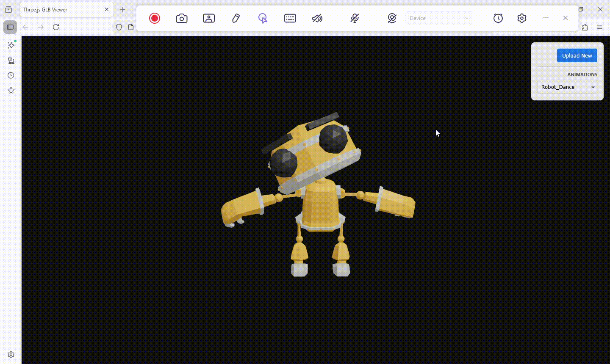
Task: Toggle the keystroke display keyboard icon
Action: coord(290,18)
